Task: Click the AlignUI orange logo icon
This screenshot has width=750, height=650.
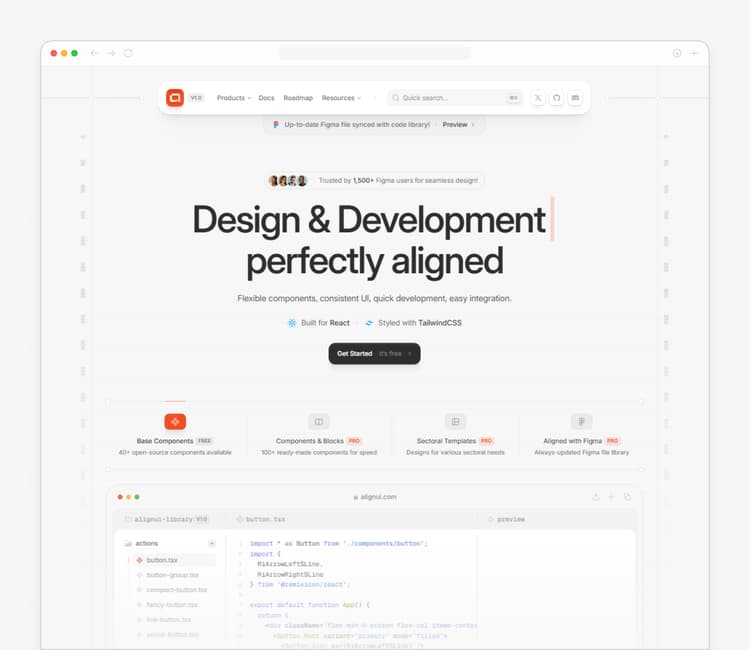Action: (x=175, y=98)
